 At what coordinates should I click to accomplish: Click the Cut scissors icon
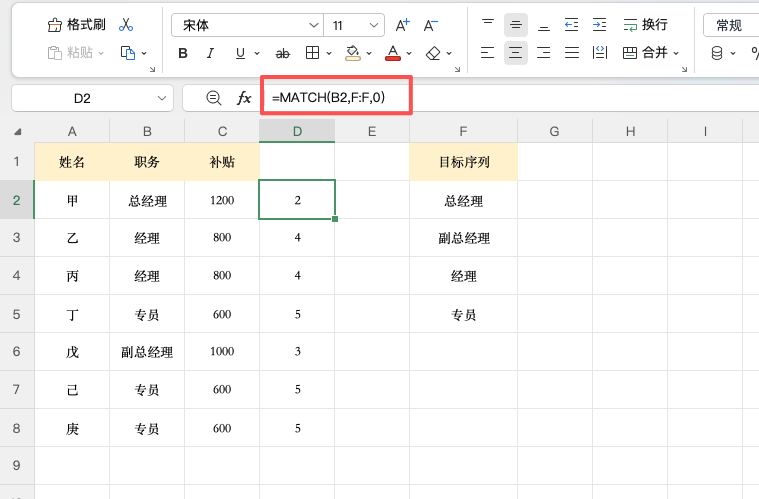[x=126, y=25]
